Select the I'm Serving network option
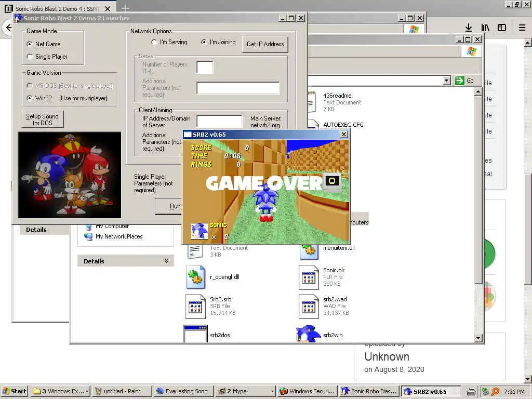The height and width of the screenshot is (399, 532). pos(154,42)
